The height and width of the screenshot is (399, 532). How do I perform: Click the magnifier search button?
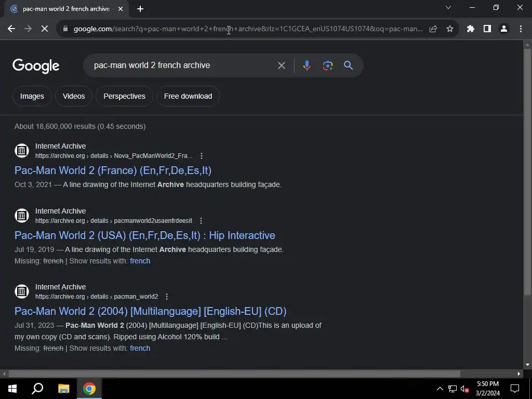tap(348, 65)
